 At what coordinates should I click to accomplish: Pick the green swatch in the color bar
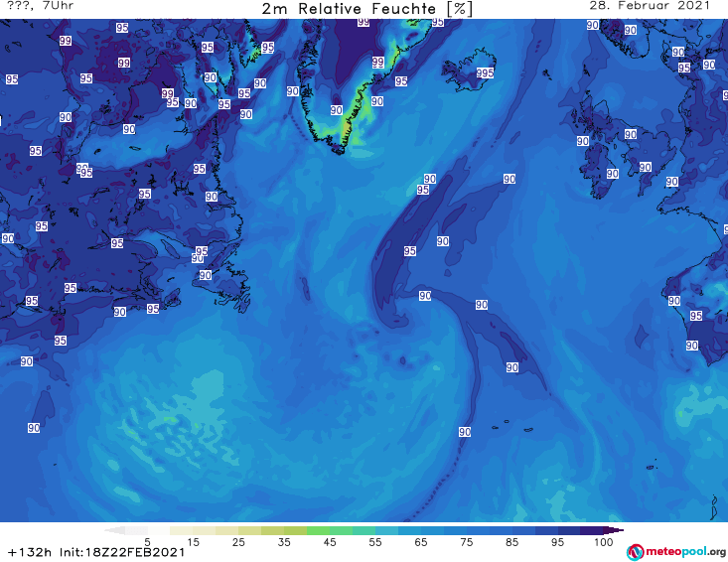pyautogui.click(x=318, y=530)
